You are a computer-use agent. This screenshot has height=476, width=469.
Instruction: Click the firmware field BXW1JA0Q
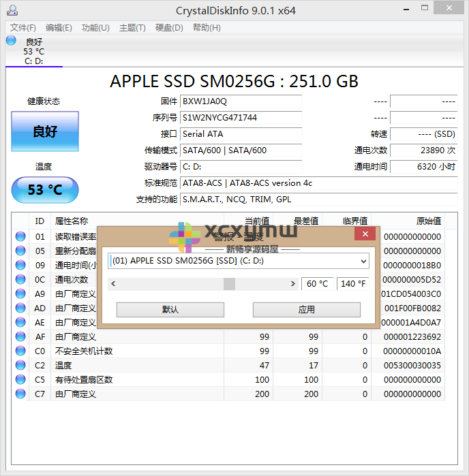pos(241,101)
